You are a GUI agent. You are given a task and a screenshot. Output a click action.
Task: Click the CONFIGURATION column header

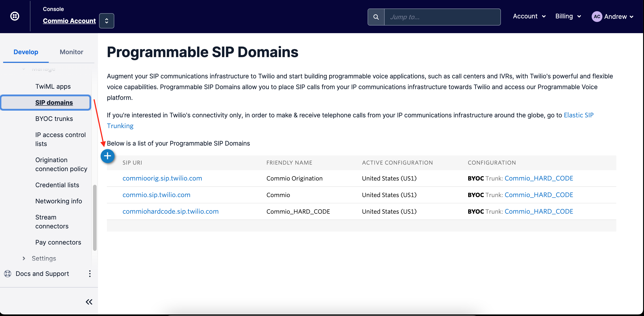click(x=492, y=163)
